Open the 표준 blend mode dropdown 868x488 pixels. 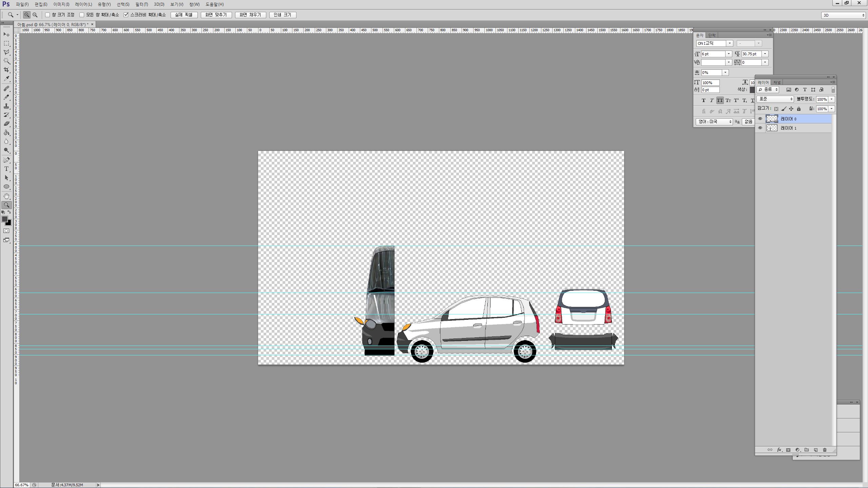pyautogui.click(x=775, y=99)
